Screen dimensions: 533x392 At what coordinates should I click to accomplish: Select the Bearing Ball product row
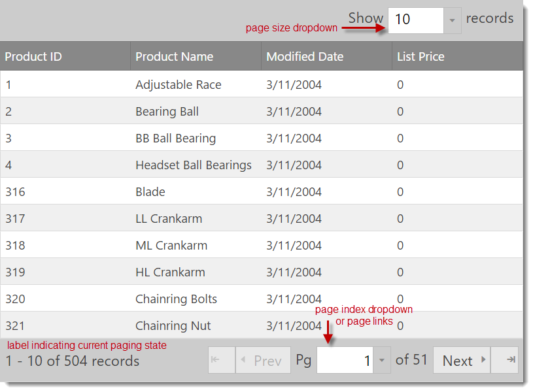click(167, 112)
